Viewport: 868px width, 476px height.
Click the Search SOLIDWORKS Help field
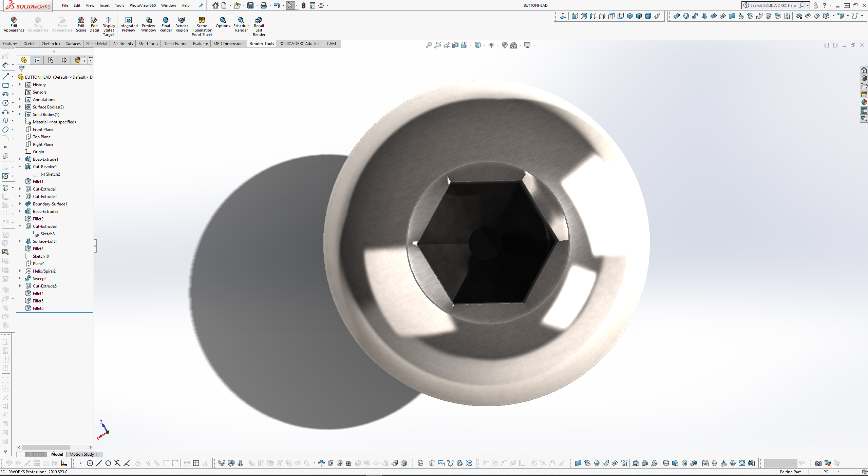click(773, 5)
